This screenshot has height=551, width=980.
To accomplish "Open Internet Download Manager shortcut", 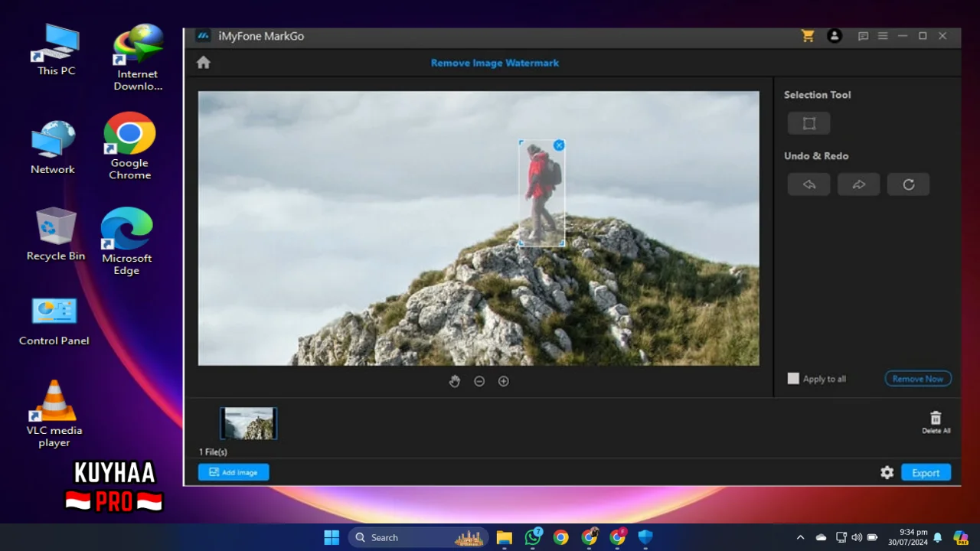I will tap(139, 57).
